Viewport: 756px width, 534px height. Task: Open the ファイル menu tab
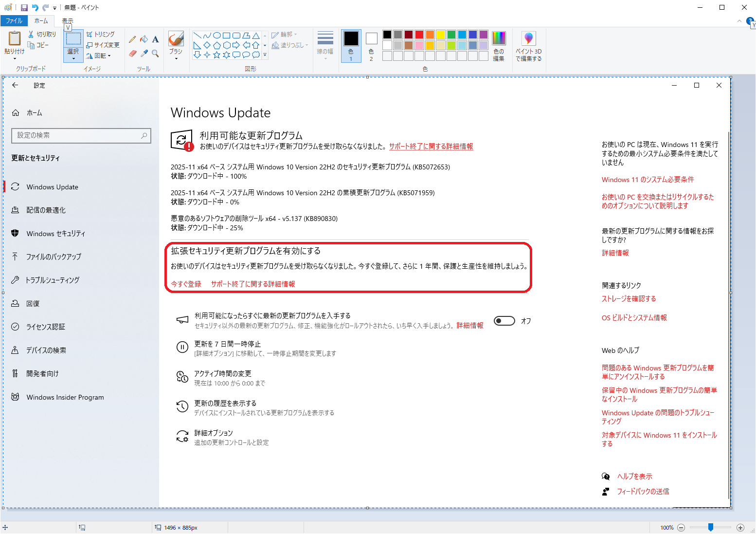click(14, 21)
